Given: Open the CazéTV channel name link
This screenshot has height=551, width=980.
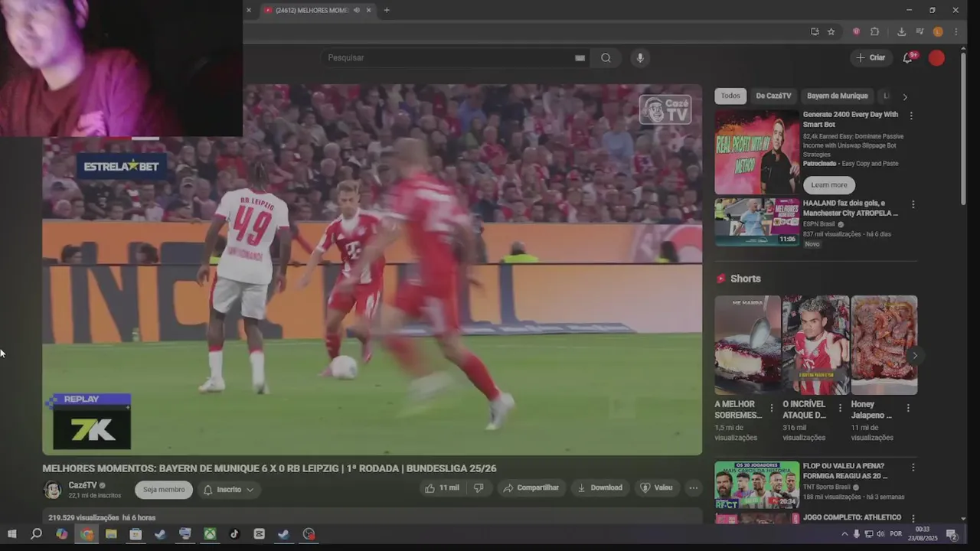Looking at the screenshot, I should [83, 485].
